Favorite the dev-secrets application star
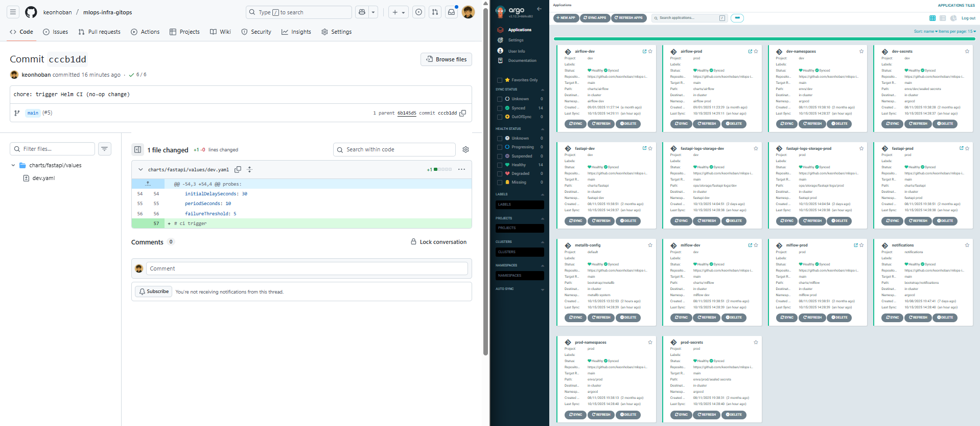 pos(967,51)
